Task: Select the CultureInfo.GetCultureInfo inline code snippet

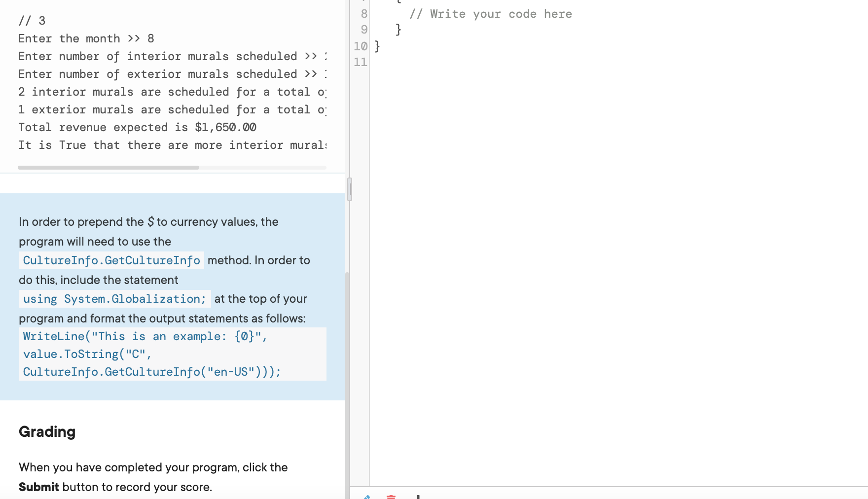Action: pos(111,260)
